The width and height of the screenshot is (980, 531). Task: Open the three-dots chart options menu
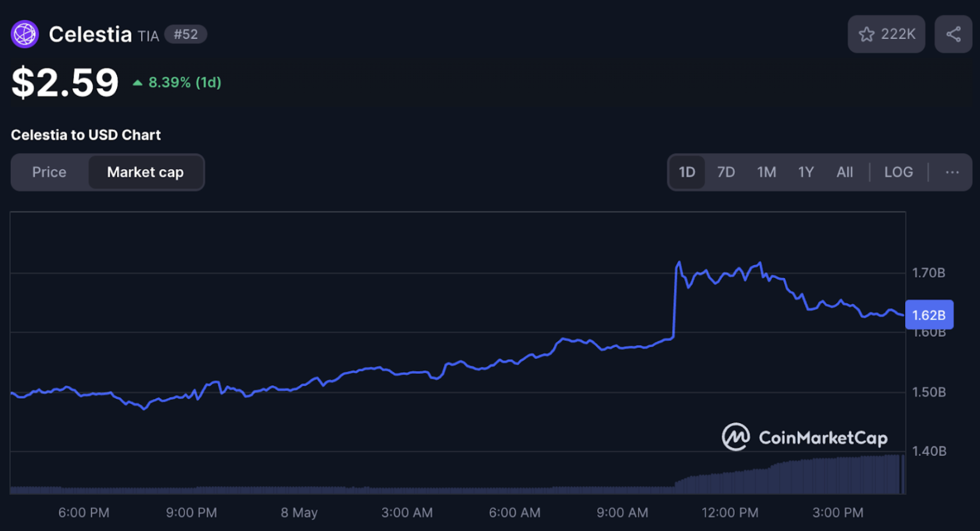952,173
